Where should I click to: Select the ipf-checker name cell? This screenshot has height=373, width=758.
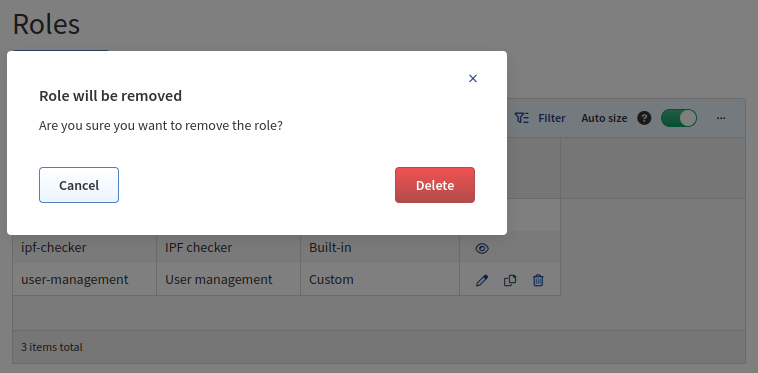click(x=85, y=247)
